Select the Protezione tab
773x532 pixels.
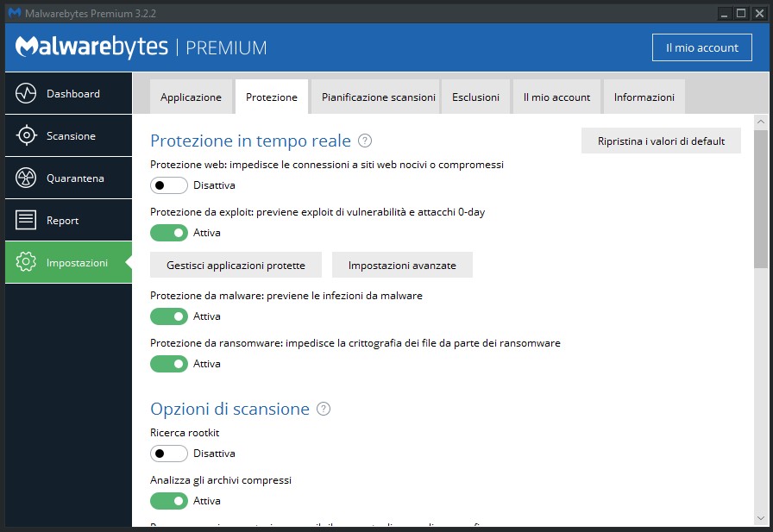pos(272,97)
